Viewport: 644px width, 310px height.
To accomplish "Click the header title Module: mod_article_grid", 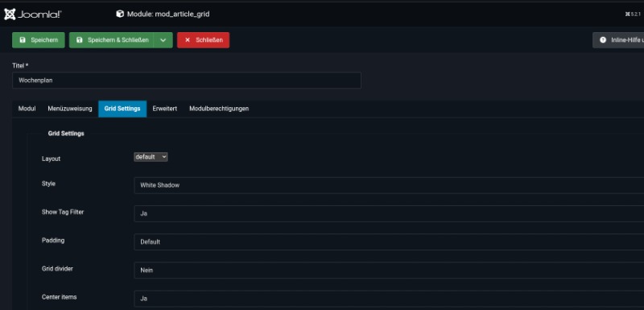I will 168,14.
